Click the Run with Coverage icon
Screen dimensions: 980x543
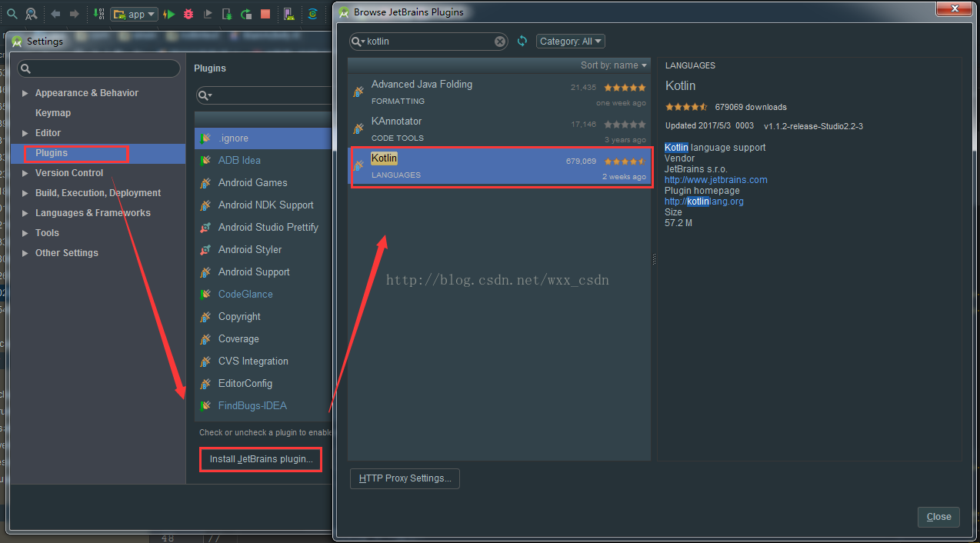208,14
